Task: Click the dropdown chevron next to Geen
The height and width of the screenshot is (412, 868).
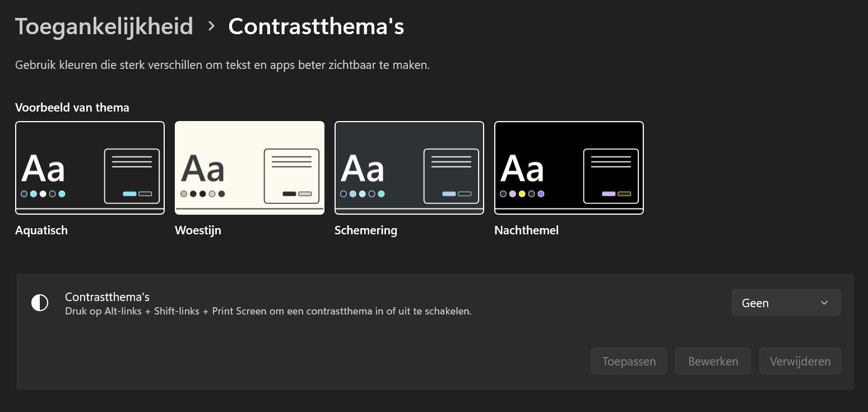Action: (824, 303)
